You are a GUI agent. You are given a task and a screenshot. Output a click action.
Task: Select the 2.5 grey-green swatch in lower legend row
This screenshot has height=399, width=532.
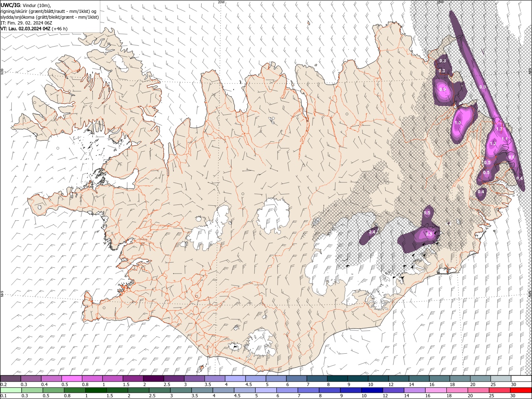[160, 390]
